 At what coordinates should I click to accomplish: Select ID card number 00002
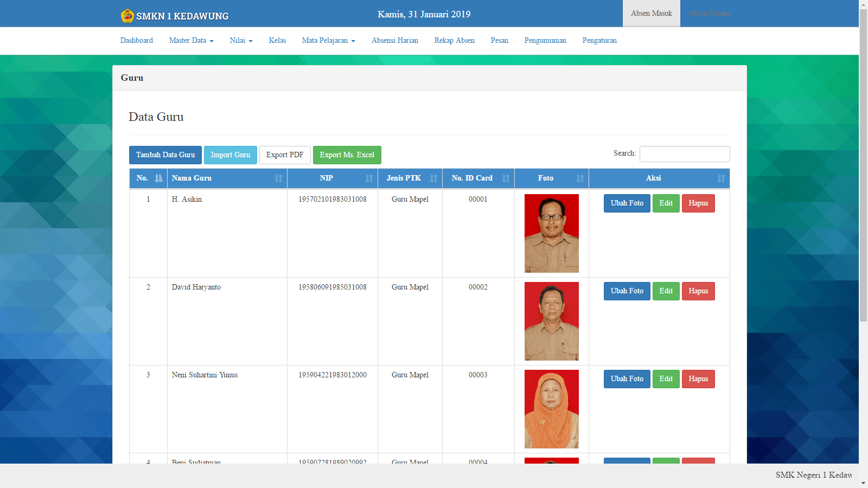(x=478, y=287)
